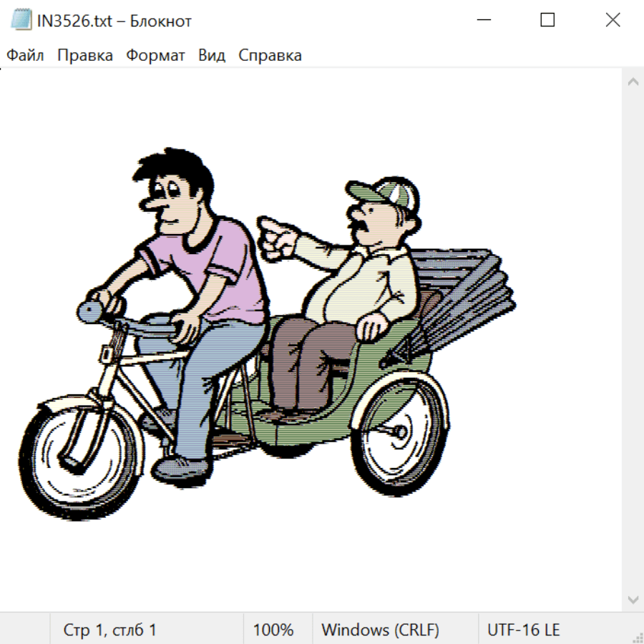This screenshot has height=644, width=644.
Task: Open the Файл menu
Action: 25,56
